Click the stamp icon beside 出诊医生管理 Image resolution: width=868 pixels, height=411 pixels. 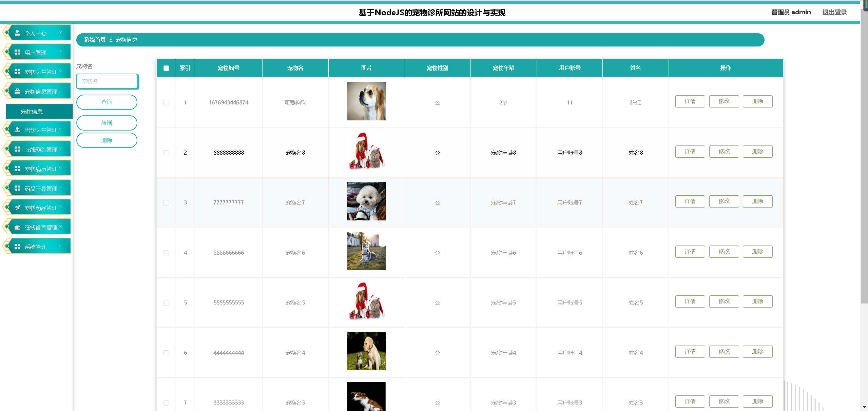coord(17,130)
